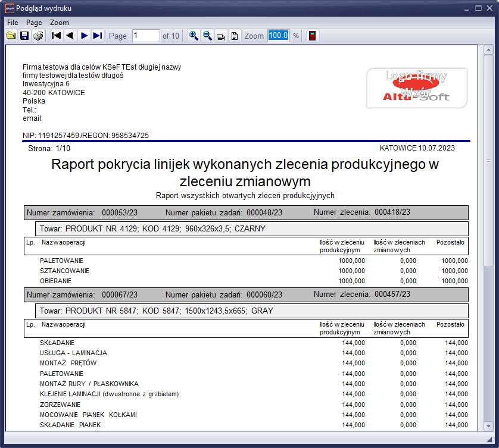The height and width of the screenshot is (448, 499).
Task: Click the open file folder icon
Action: (x=11, y=36)
